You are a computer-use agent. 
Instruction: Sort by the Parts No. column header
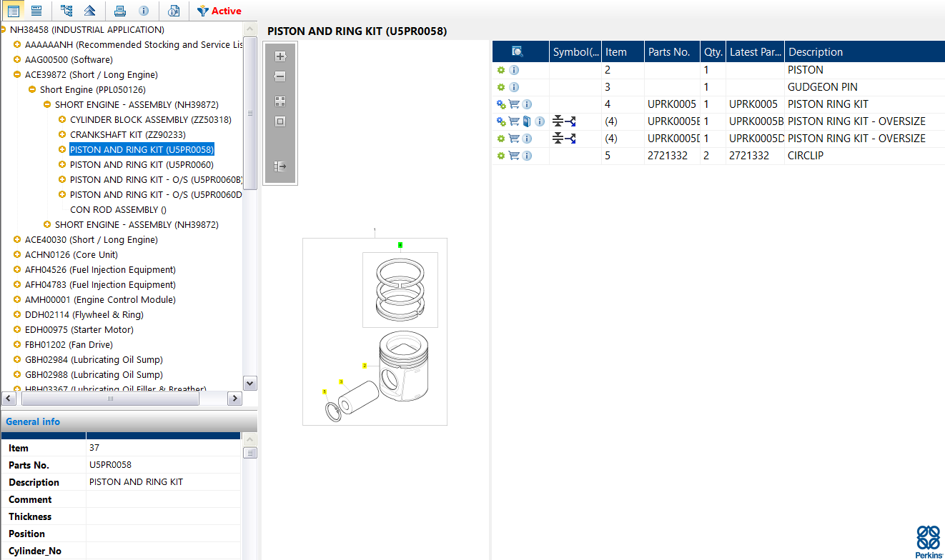pyautogui.click(x=672, y=51)
